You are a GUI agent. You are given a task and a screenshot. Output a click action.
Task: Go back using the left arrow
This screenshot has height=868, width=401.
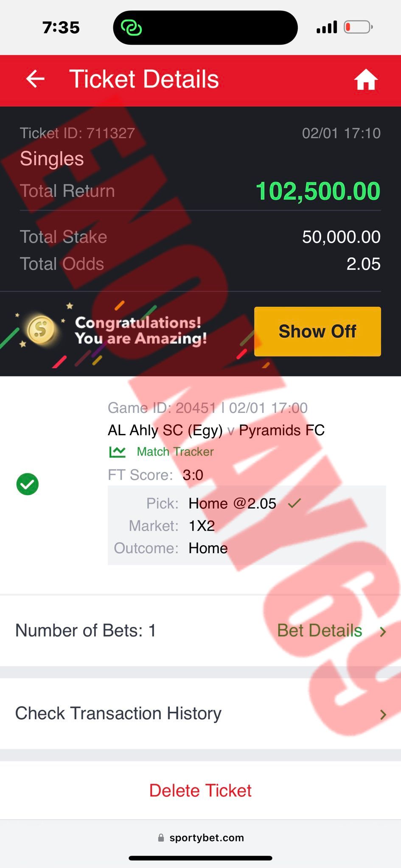point(35,79)
